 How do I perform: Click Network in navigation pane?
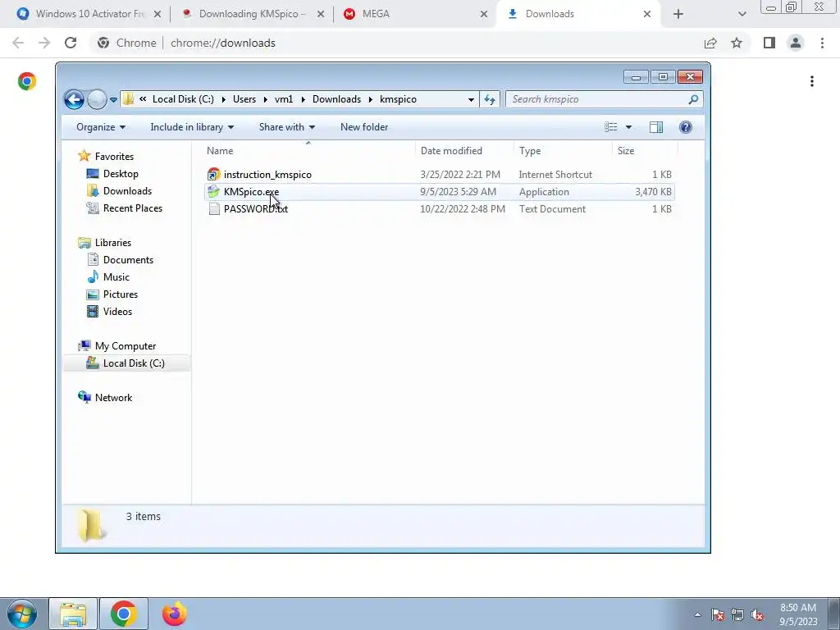pos(113,398)
